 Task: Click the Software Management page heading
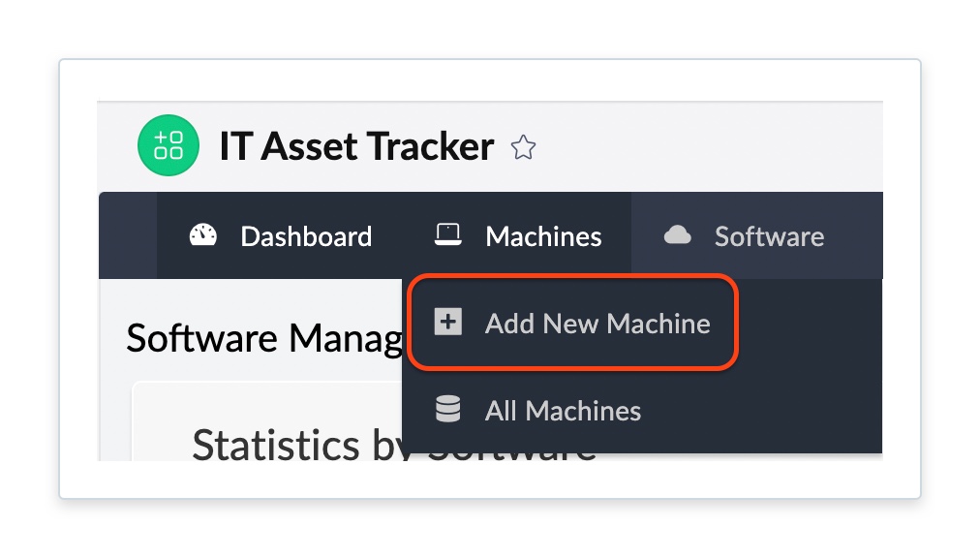(x=263, y=338)
